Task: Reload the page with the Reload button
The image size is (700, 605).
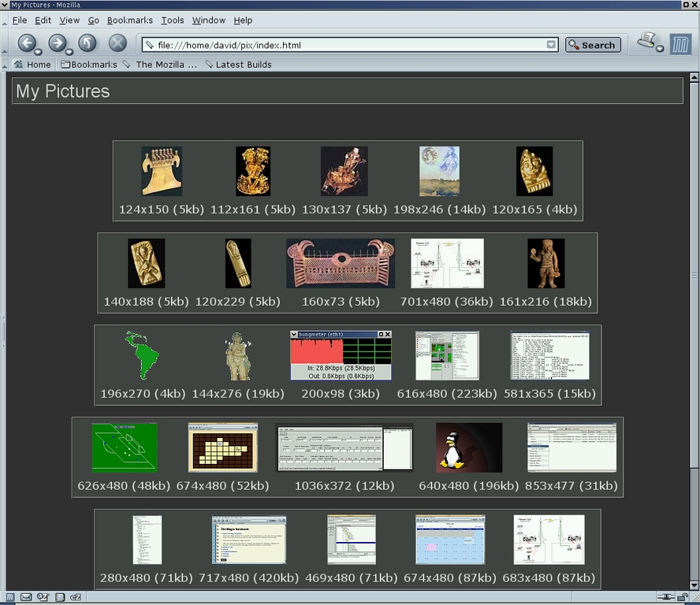Action: [x=87, y=43]
